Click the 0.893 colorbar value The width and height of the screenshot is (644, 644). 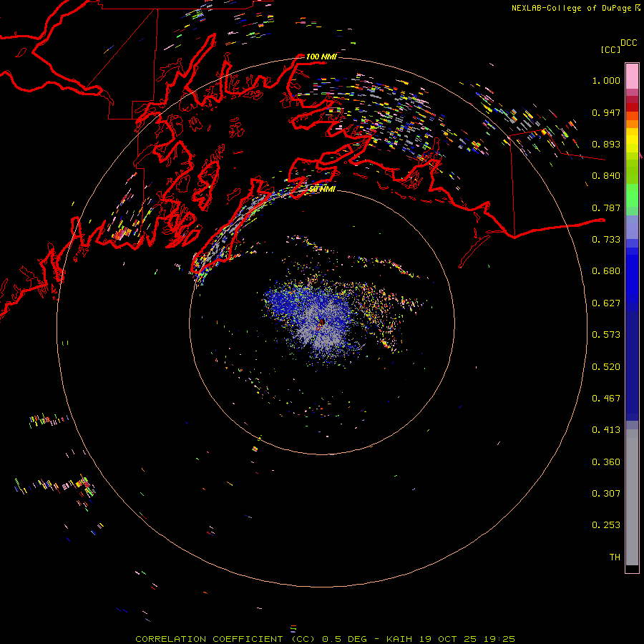[606, 144]
